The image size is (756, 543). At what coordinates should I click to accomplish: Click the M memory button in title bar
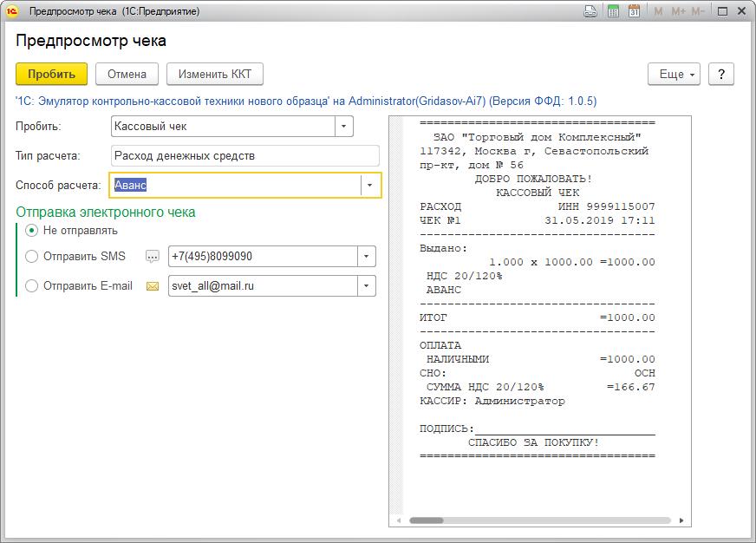[x=658, y=11]
